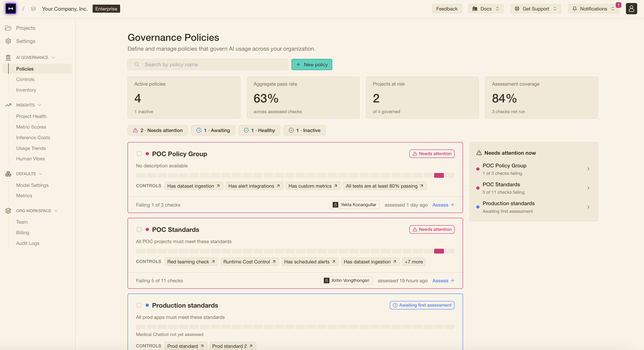Click the Projects folder icon
Image resolution: width=644 pixels, height=350 pixels.
click(8, 28)
